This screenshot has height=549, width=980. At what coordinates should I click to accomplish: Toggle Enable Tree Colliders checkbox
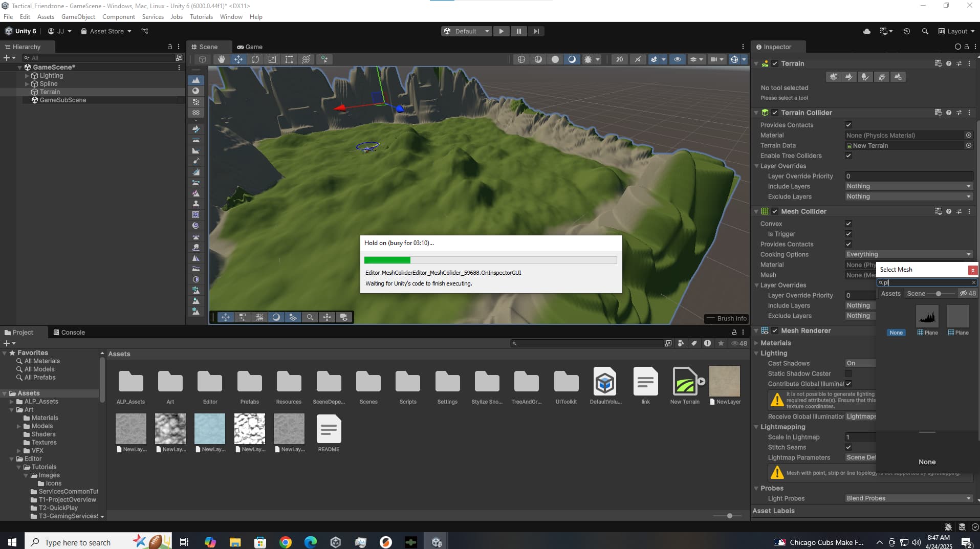848,156
